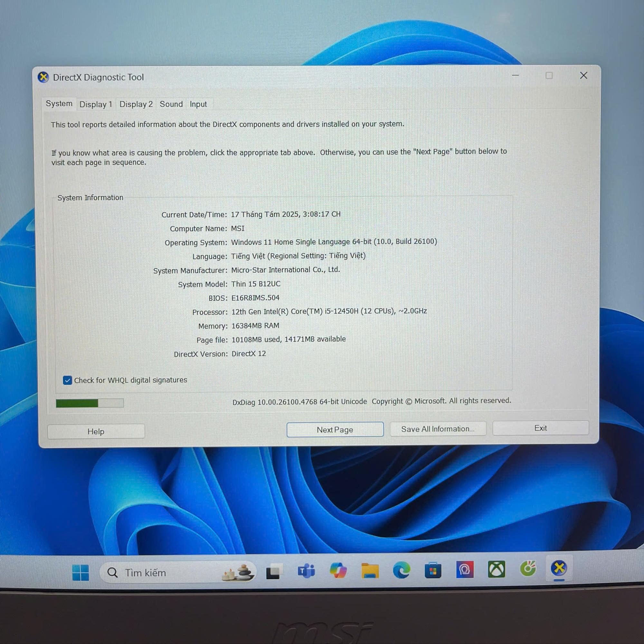Click the Help button

[96, 431]
